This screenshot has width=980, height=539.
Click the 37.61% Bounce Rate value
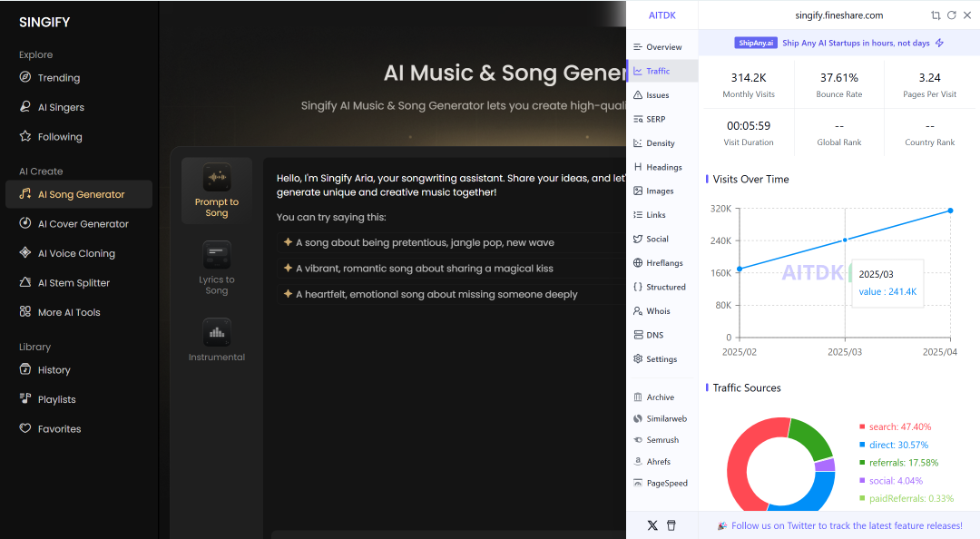[838, 77]
